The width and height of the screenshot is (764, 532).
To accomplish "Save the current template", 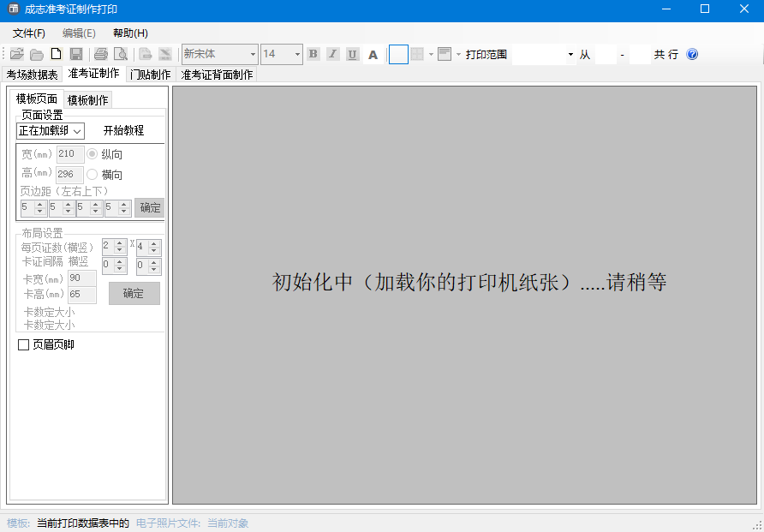I will coord(76,53).
